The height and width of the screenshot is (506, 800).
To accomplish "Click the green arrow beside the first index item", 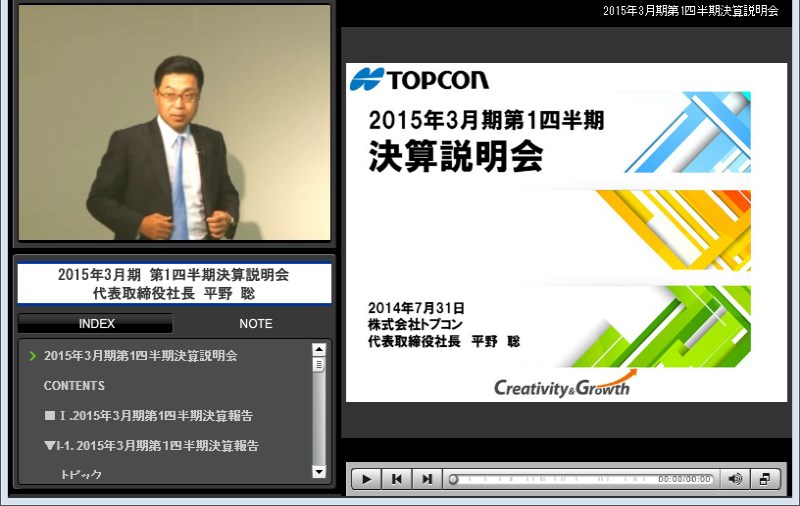I will pos(33,356).
